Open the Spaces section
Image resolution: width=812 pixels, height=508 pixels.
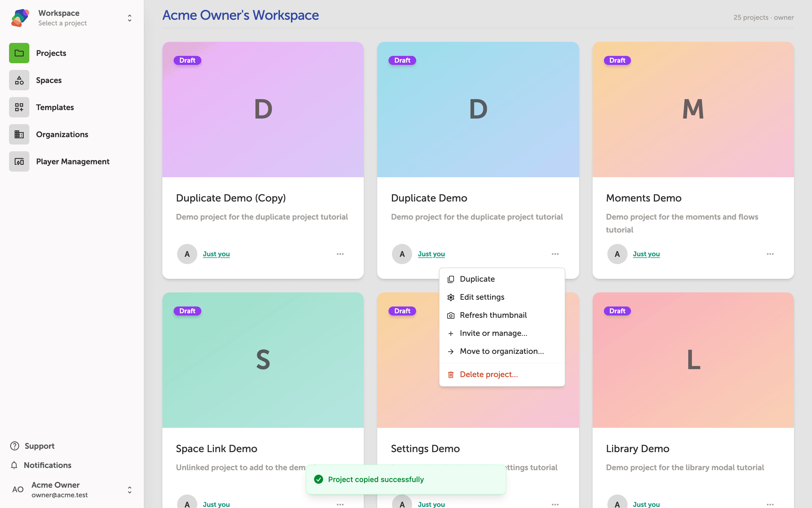pyautogui.click(x=49, y=80)
